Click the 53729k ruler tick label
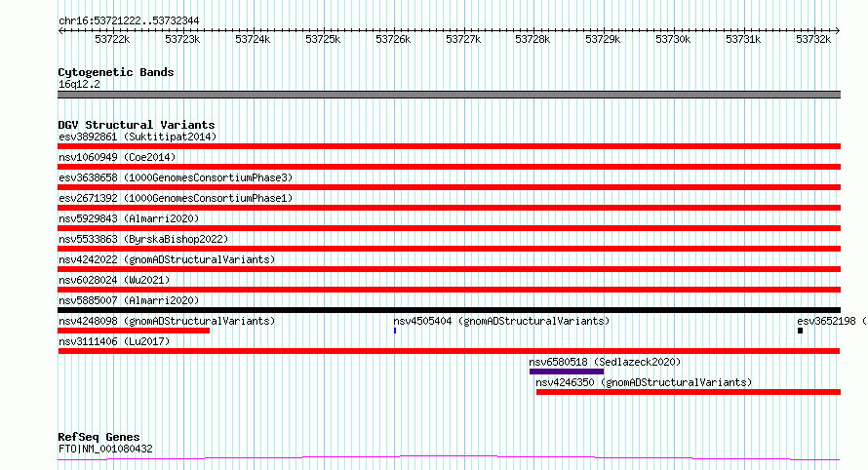This screenshot has width=868, height=470. (603, 39)
